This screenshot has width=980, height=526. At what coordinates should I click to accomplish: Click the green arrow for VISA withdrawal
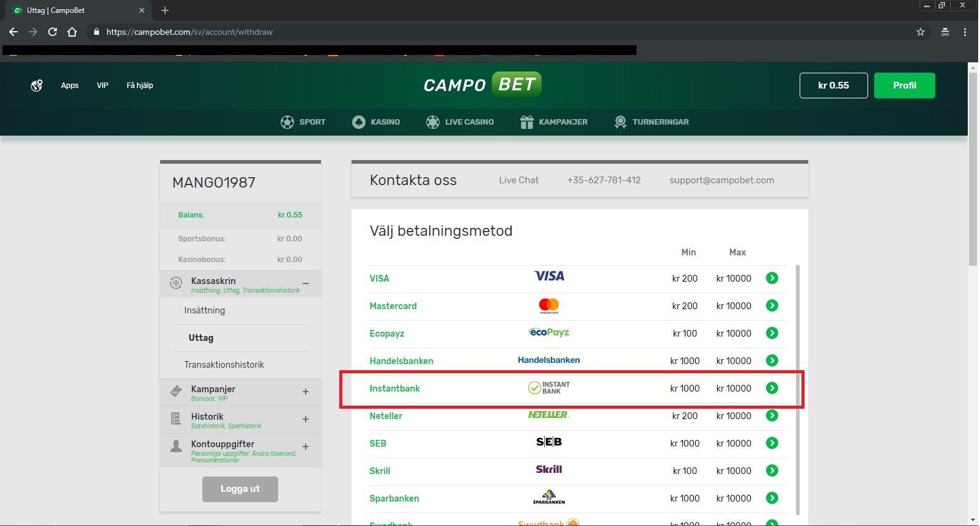pos(772,278)
